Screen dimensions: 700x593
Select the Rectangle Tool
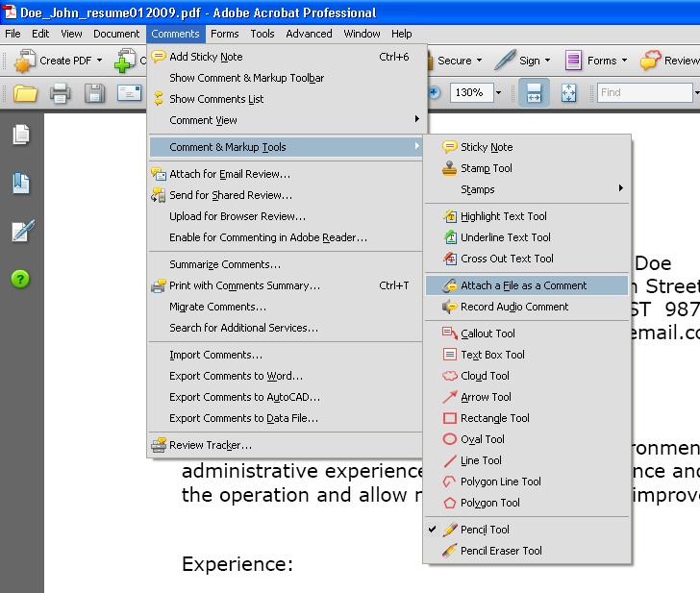coord(527,418)
